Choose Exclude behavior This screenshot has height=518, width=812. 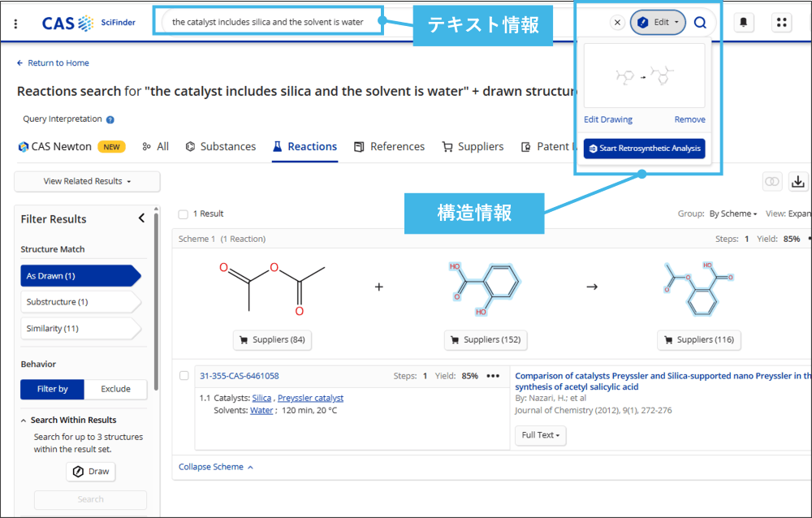click(115, 389)
